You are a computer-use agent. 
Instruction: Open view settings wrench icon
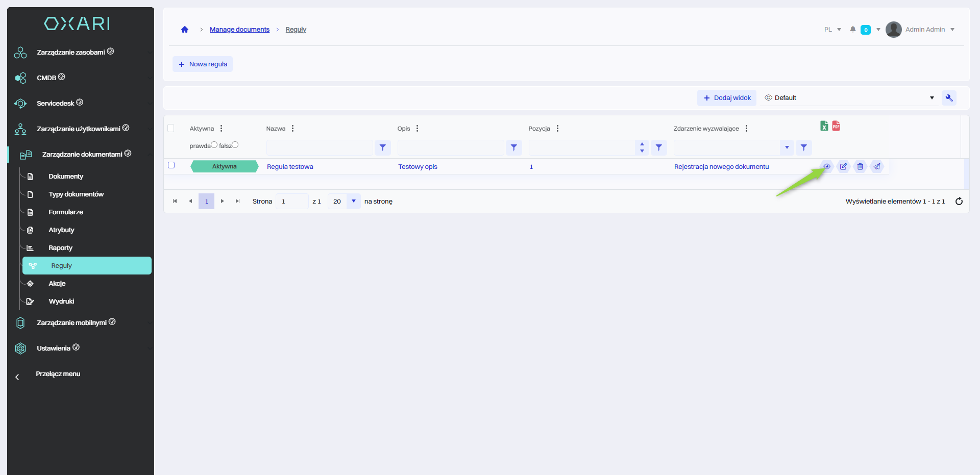[949, 98]
